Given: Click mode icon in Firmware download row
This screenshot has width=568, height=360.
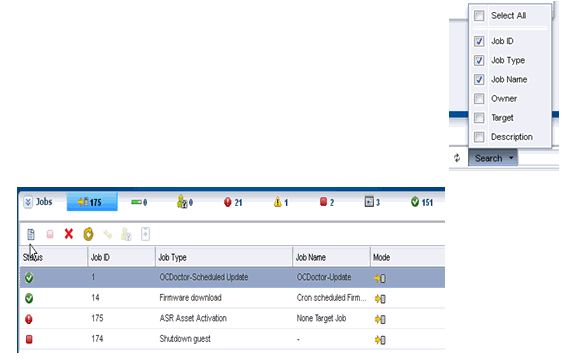Looking at the screenshot, I should click(380, 299).
